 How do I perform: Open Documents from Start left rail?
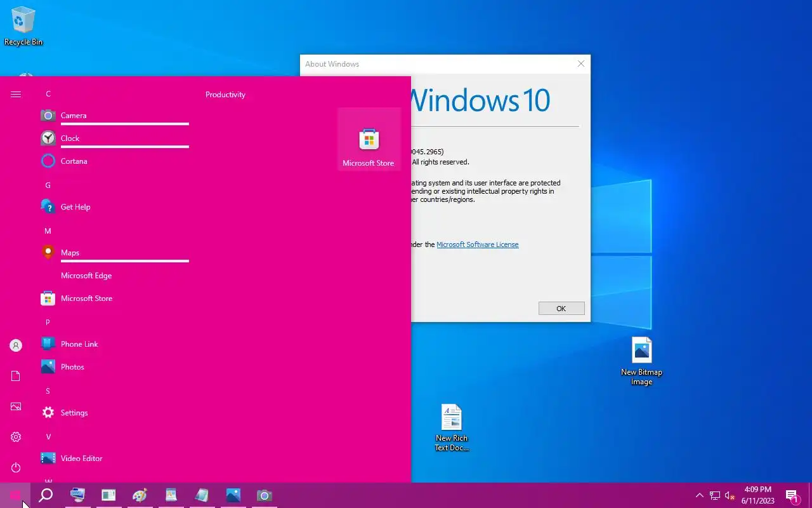pyautogui.click(x=16, y=376)
